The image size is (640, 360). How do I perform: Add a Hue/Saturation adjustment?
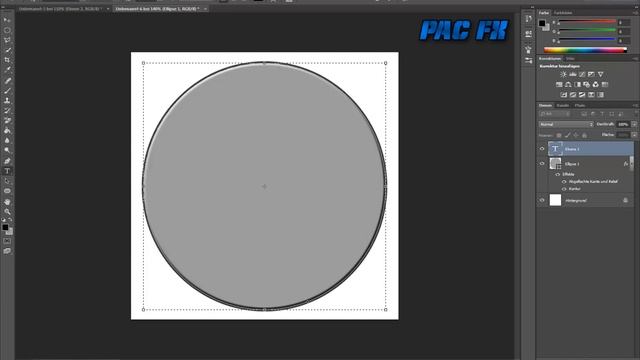coord(559,84)
